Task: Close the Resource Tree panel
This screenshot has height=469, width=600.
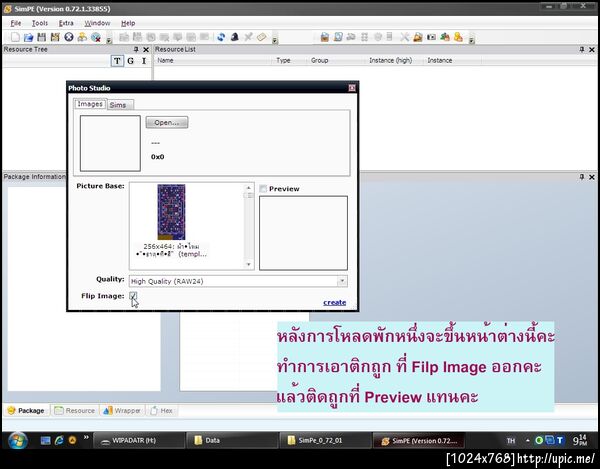Action: pos(146,49)
